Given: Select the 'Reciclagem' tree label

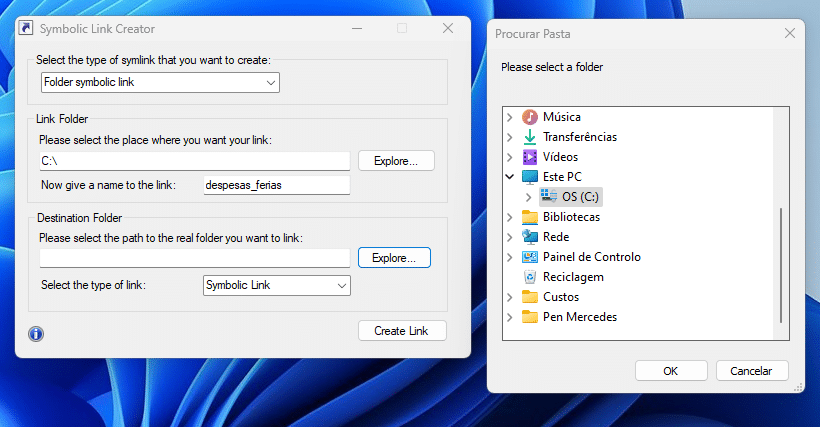Looking at the screenshot, I should (573, 277).
